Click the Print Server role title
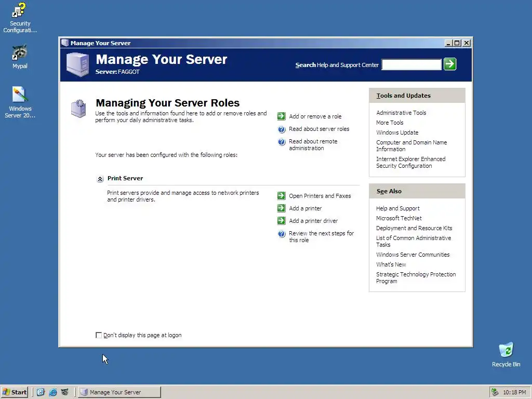Image resolution: width=532 pixels, height=399 pixels. (125, 178)
